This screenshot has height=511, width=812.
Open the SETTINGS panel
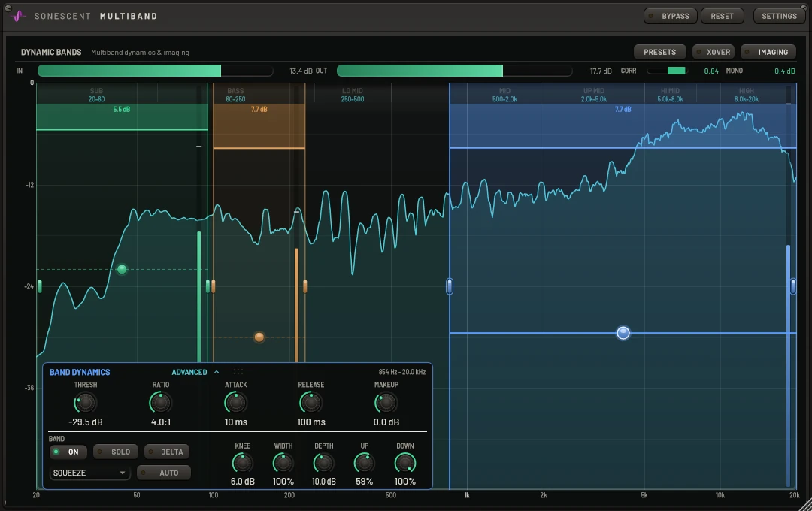[x=779, y=16]
